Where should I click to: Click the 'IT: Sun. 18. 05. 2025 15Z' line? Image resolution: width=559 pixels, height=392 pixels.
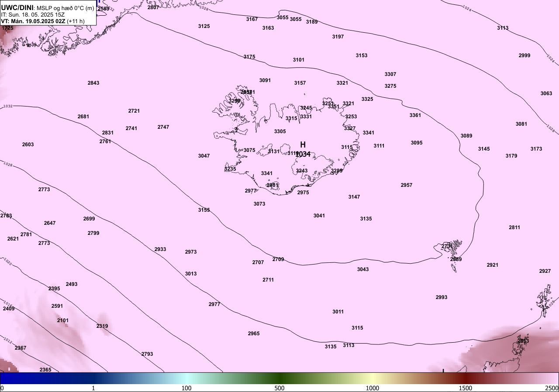(32, 14)
